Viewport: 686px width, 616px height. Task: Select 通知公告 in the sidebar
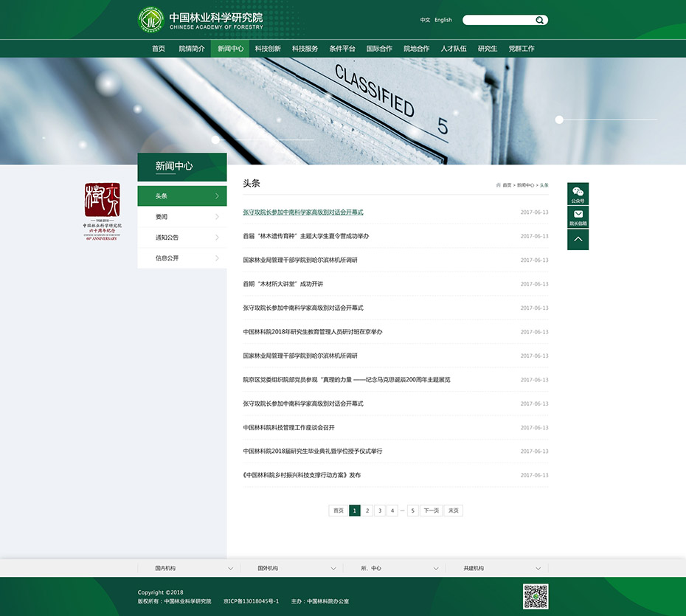tap(182, 238)
